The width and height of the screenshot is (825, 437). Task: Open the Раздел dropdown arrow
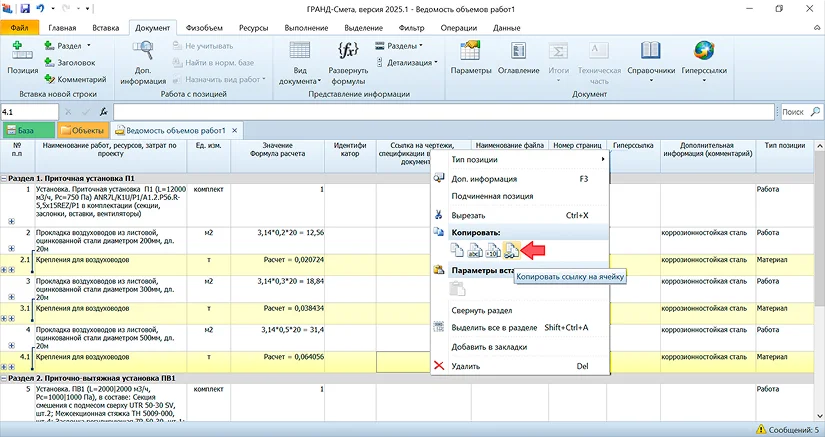click(x=88, y=46)
